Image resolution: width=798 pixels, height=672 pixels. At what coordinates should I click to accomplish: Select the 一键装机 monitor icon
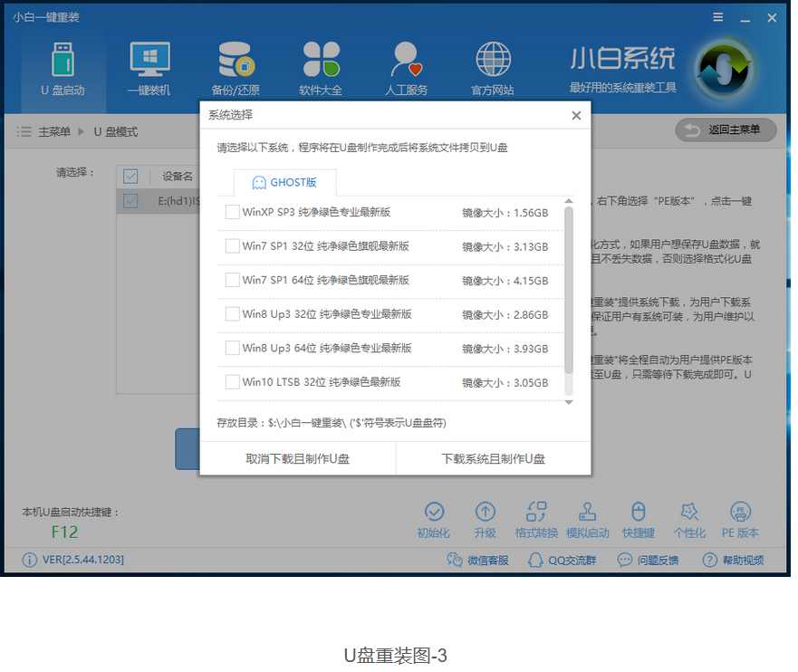click(149, 60)
